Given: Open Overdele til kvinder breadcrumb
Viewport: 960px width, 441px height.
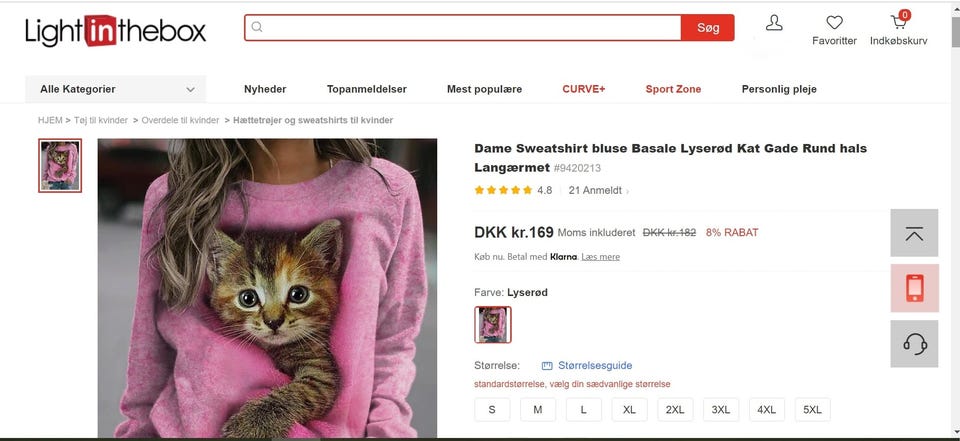Looking at the screenshot, I should click(180, 120).
